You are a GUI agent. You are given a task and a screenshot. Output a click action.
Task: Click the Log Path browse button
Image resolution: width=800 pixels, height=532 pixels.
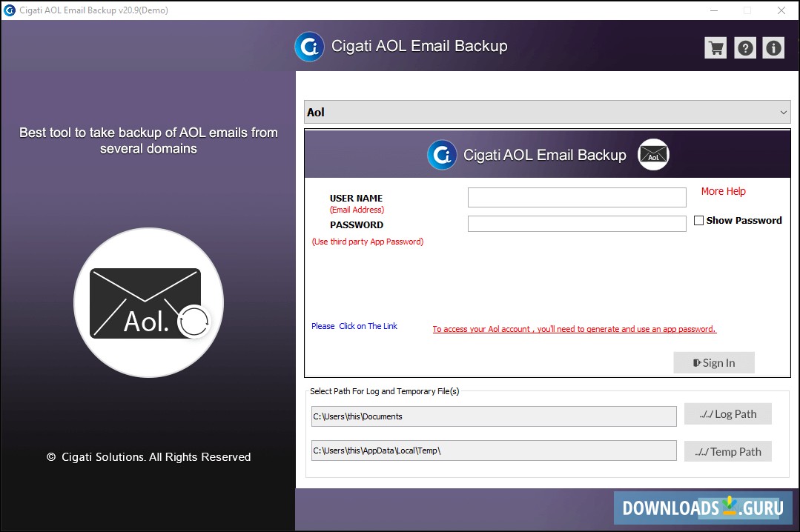point(728,414)
